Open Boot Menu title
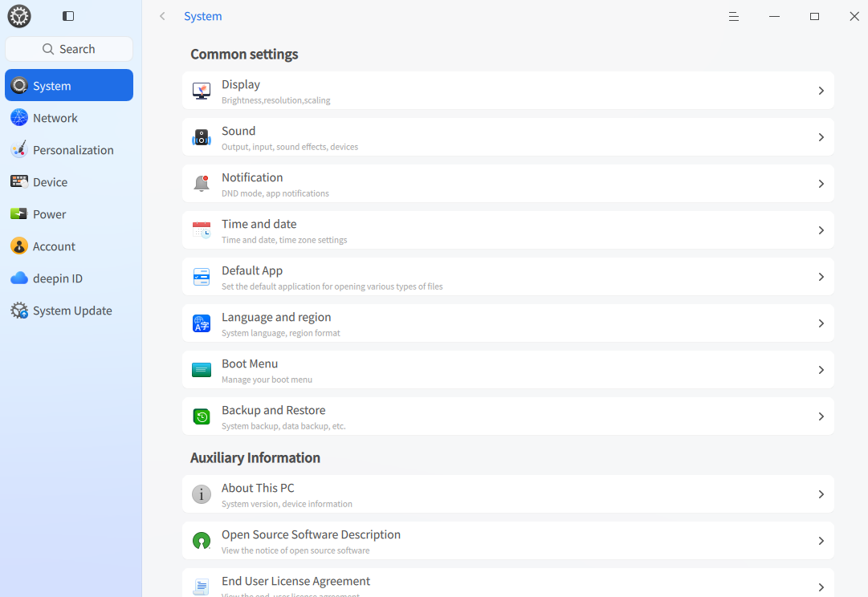This screenshot has width=868, height=597. (x=250, y=363)
